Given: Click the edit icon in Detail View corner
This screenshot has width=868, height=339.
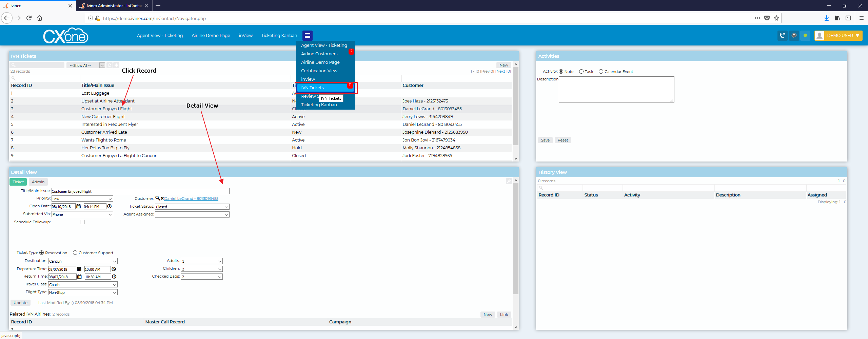Looking at the screenshot, I should pyautogui.click(x=509, y=181).
